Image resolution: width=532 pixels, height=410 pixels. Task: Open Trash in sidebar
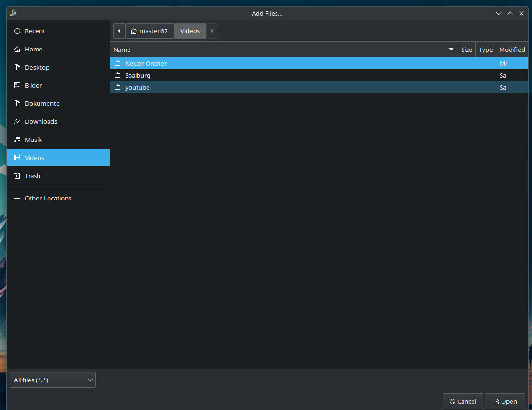tap(58, 176)
